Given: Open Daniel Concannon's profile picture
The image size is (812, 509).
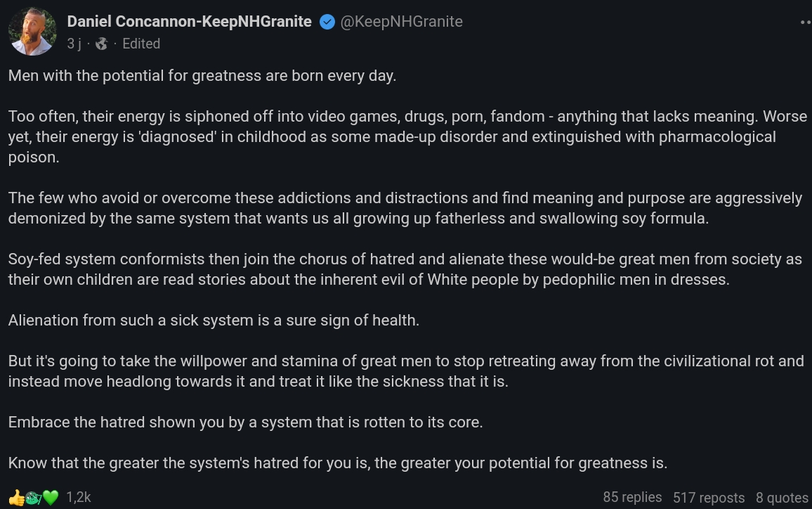Looking at the screenshot, I should click(32, 32).
